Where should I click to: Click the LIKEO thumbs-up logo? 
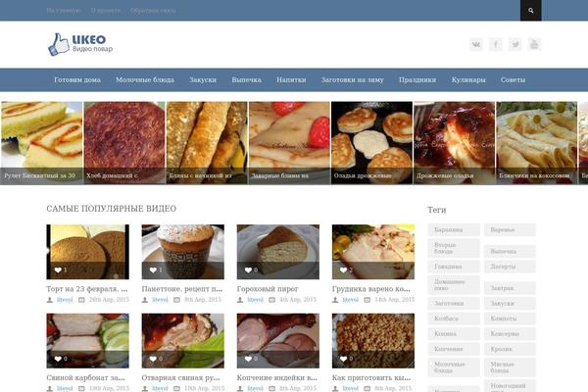pyautogui.click(x=80, y=44)
